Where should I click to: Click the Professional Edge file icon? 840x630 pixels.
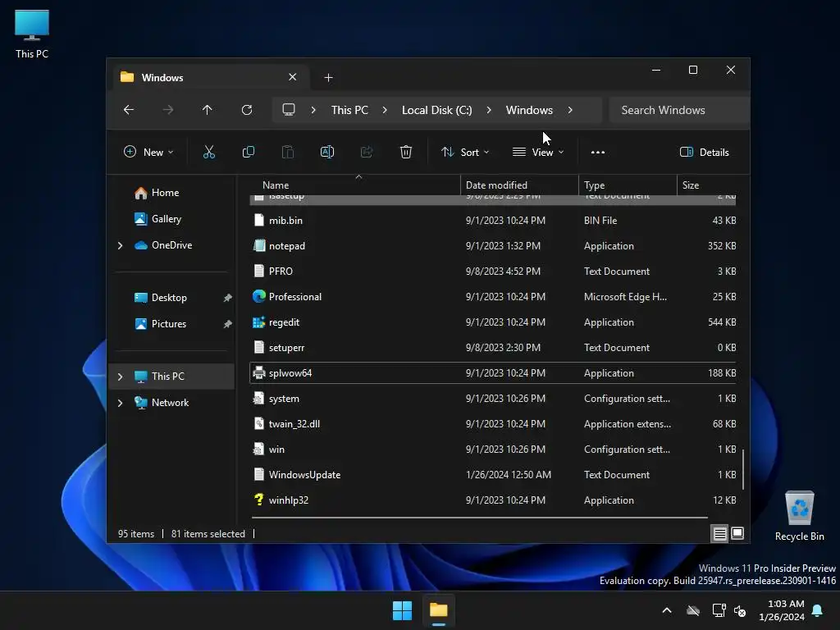tap(259, 296)
